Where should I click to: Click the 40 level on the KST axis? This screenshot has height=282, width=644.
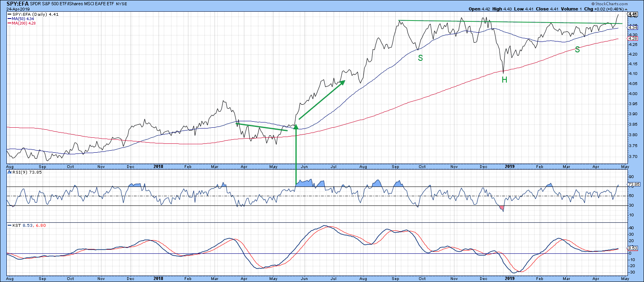click(631, 228)
